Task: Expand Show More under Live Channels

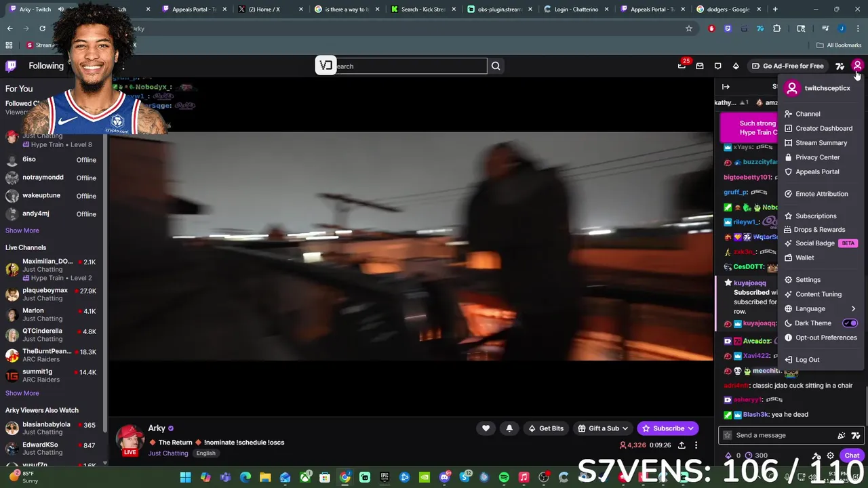Action: click(22, 393)
